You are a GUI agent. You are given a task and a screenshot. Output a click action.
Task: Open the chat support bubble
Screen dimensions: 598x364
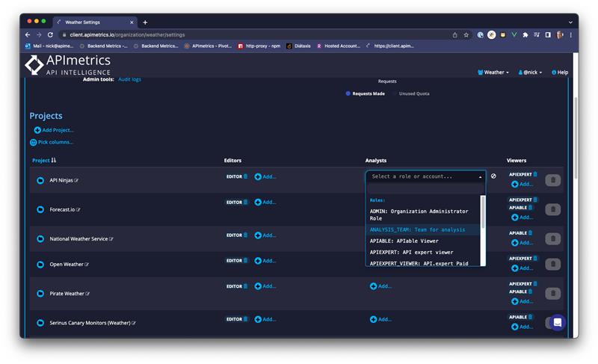557,322
